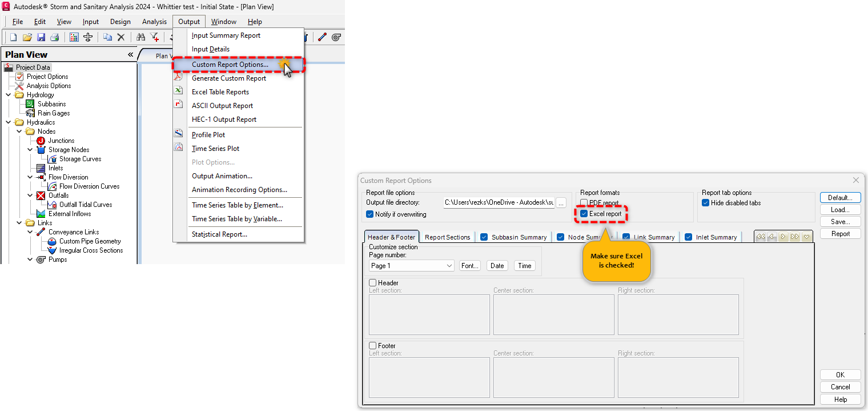Viewport: 868px width, 411px height.
Task: Click the Font button in the Customize section
Action: click(x=469, y=265)
